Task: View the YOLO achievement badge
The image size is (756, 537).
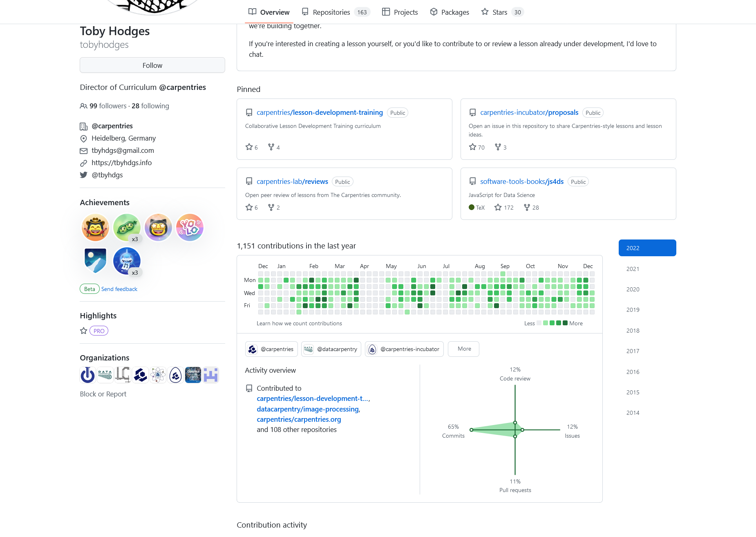Action: click(x=190, y=227)
